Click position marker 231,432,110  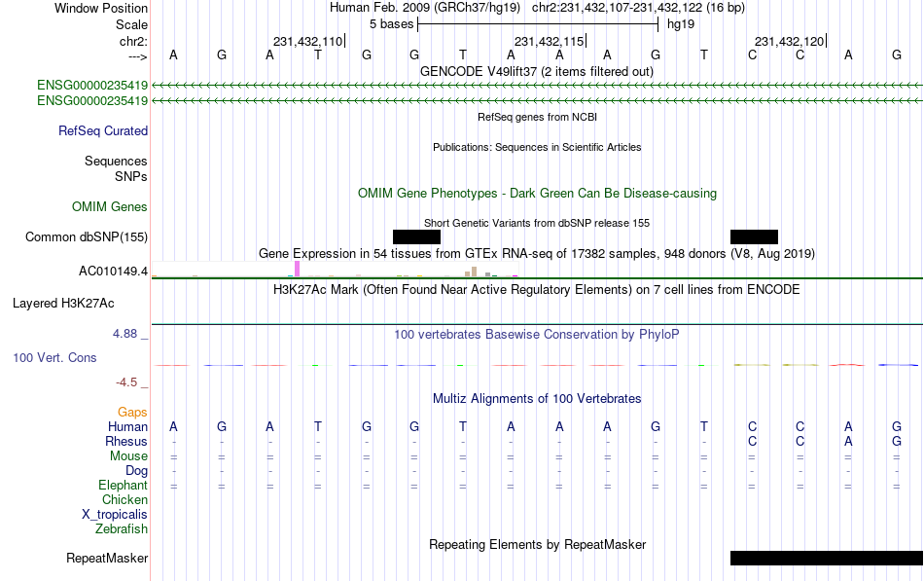point(307,41)
